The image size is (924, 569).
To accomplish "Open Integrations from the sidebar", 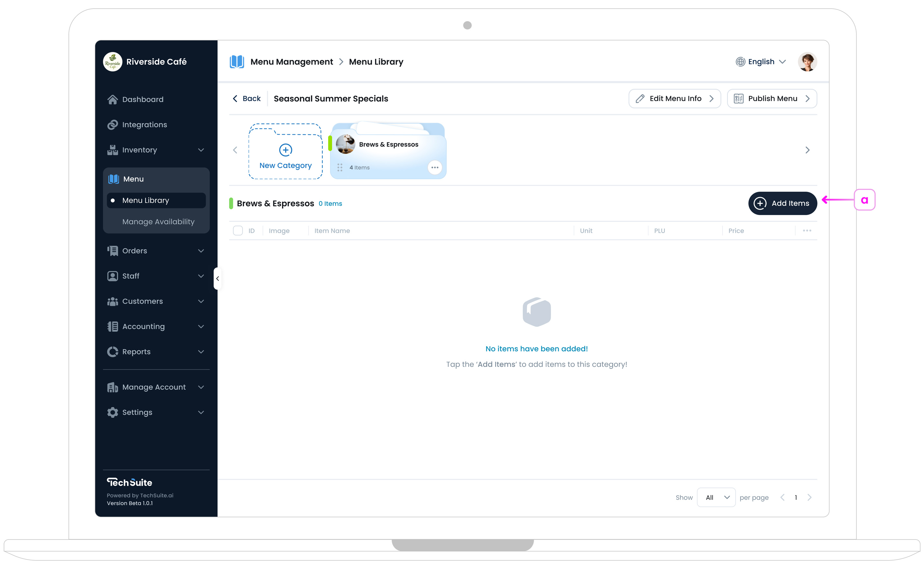I will click(x=144, y=124).
